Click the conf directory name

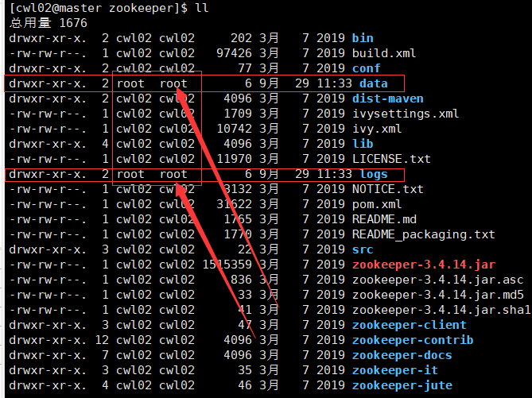point(366,68)
